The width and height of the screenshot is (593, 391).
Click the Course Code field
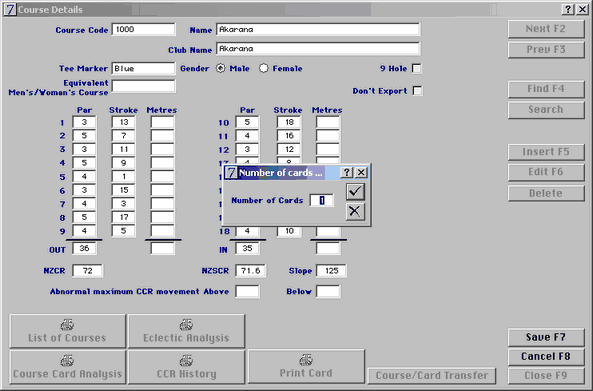click(143, 29)
